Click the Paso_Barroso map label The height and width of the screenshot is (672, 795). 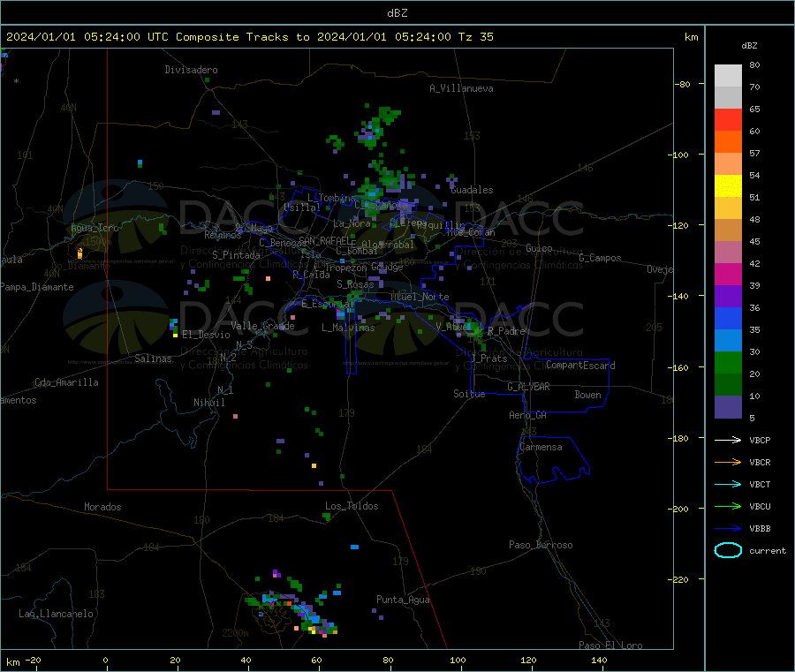click(541, 545)
